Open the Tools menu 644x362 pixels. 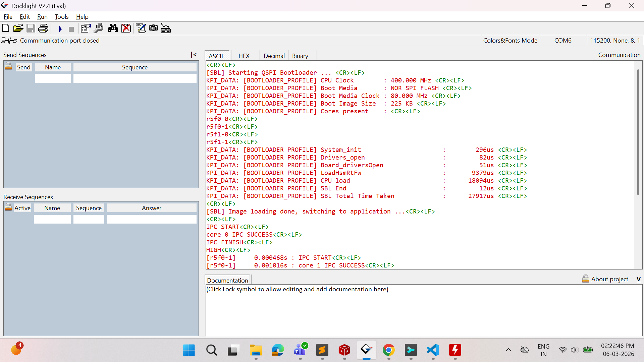click(62, 17)
